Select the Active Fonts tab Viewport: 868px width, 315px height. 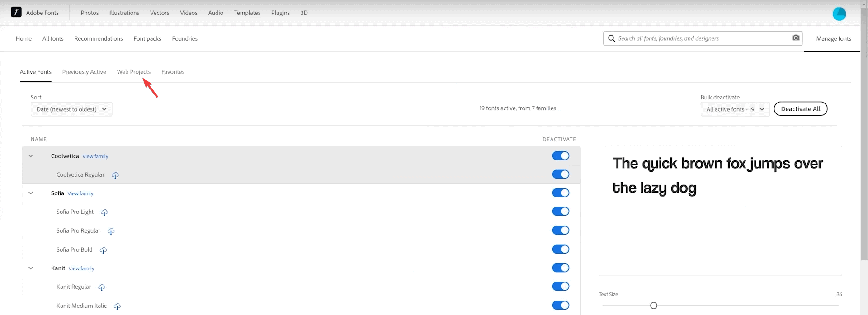36,72
